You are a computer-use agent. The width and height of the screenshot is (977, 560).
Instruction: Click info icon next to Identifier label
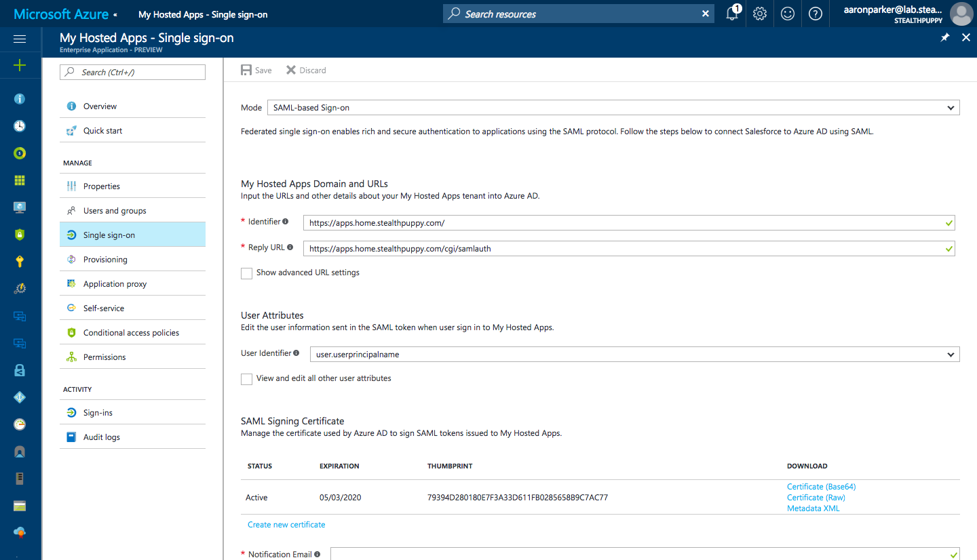coord(286,222)
